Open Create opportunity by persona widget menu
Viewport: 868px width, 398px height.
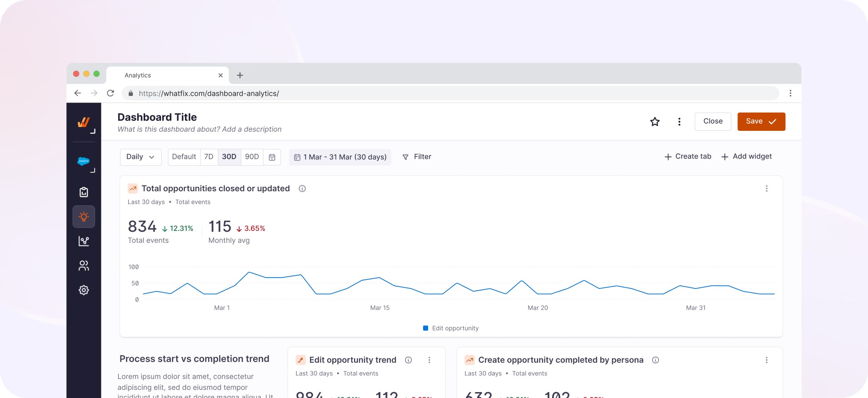(x=767, y=360)
